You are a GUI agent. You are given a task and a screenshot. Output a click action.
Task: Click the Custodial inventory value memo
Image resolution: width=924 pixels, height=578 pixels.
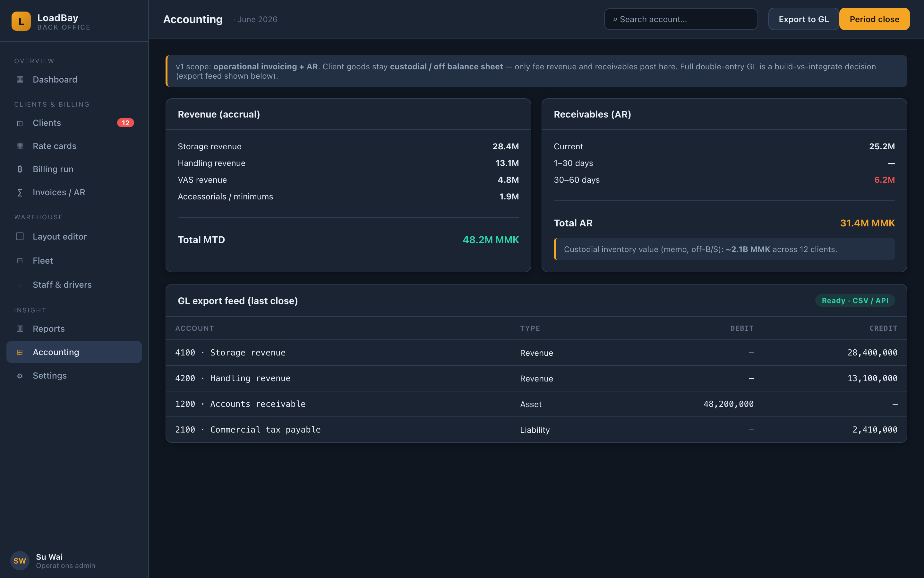pos(724,249)
